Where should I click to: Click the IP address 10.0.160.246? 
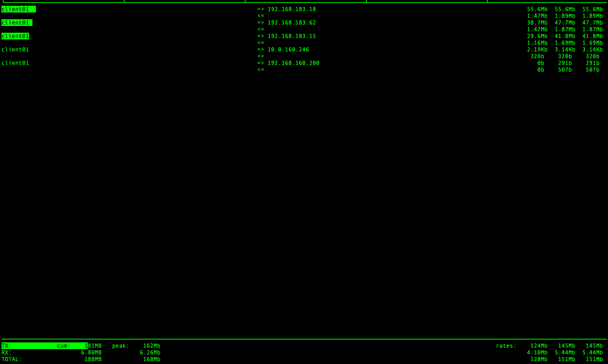288,50
